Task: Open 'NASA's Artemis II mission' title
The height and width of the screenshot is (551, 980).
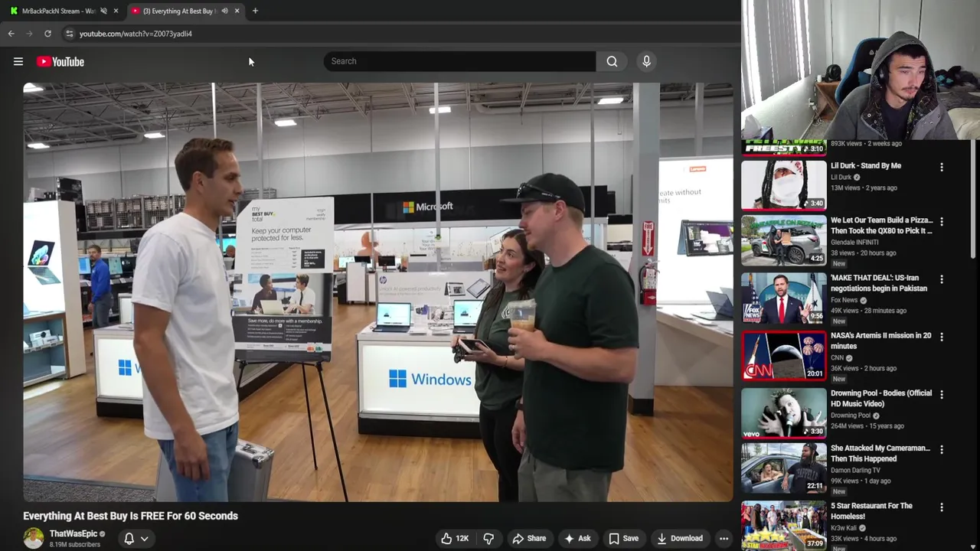Action: [x=881, y=341]
